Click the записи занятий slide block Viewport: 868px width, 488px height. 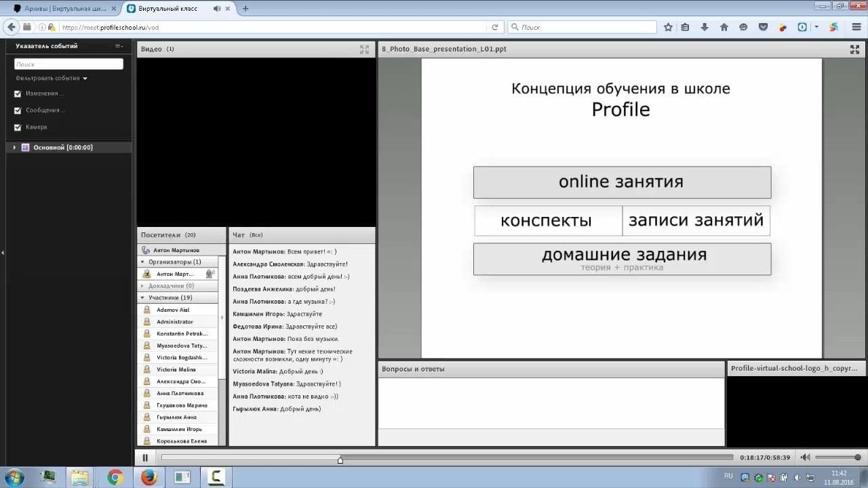(x=696, y=221)
